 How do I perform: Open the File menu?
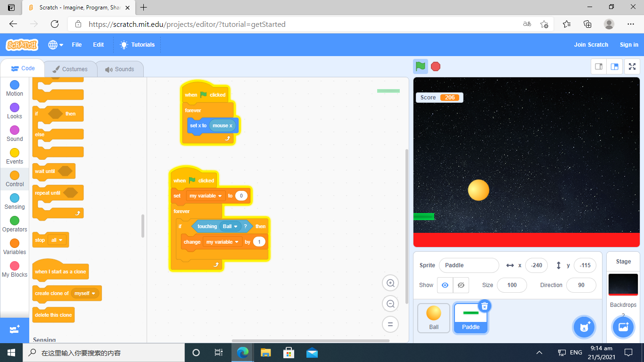76,45
